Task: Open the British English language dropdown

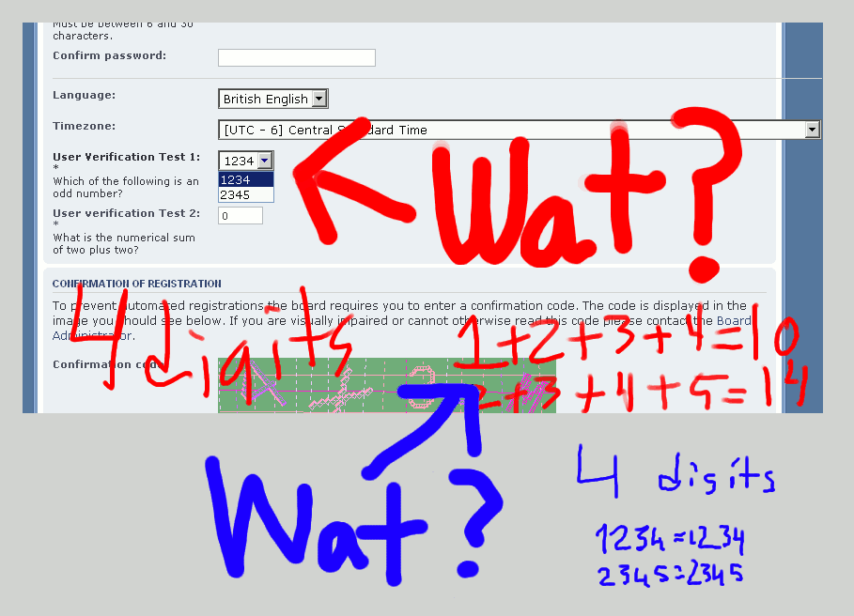Action: point(272,99)
